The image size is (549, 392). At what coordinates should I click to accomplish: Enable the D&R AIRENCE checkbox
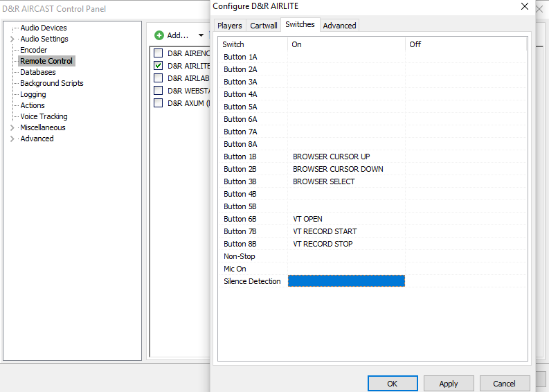tap(159, 53)
